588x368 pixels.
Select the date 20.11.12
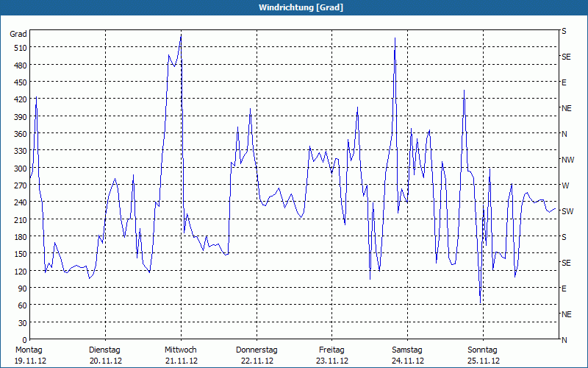pyautogui.click(x=106, y=361)
